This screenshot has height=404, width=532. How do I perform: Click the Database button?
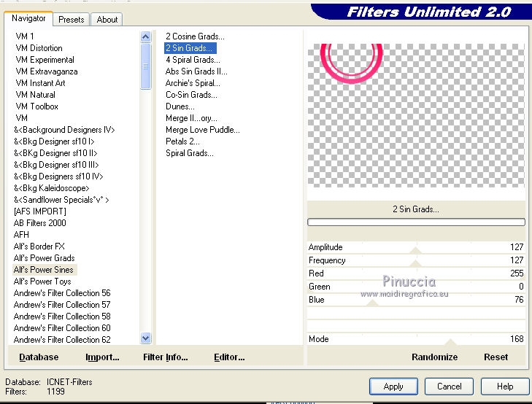tap(39, 357)
